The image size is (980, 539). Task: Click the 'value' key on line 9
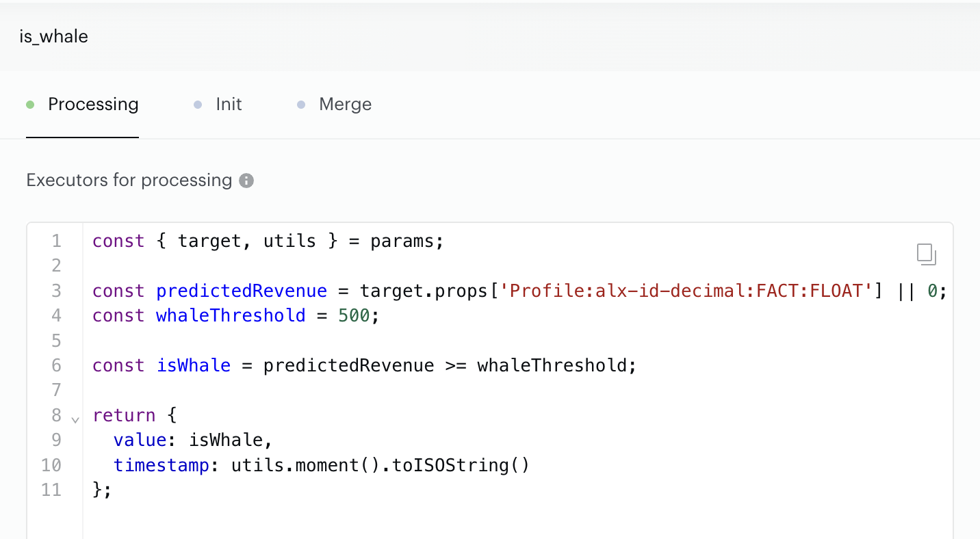tap(140, 440)
